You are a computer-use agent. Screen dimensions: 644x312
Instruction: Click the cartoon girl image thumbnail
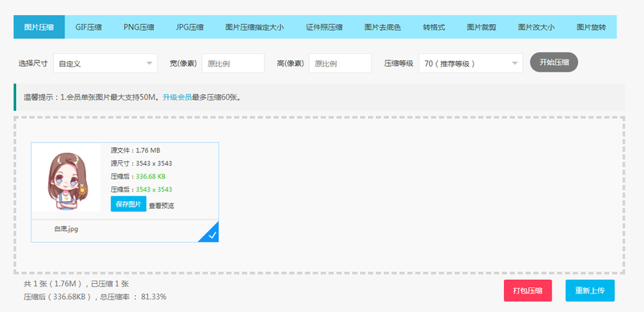point(66,178)
